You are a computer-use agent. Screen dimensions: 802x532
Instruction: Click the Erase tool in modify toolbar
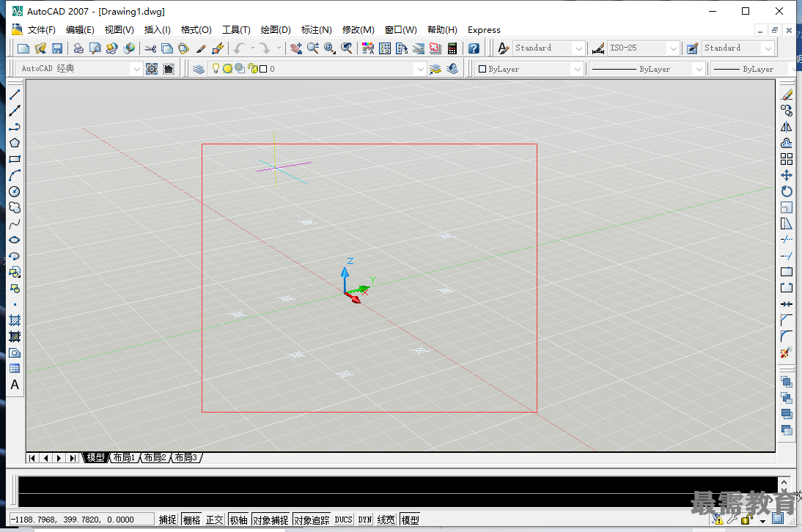click(x=787, y=95)
